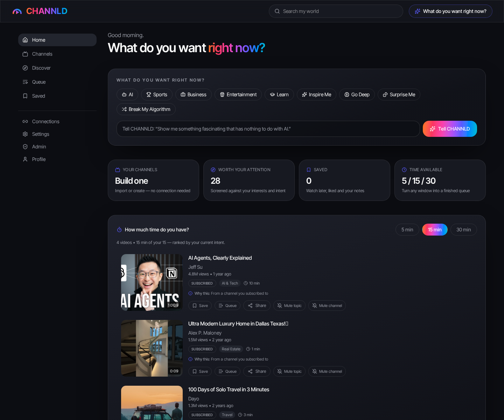Click the Saved bookmark icon in sidebar
Image resolution: width=504 pixels, height=420 pixels.
point(25,96)
